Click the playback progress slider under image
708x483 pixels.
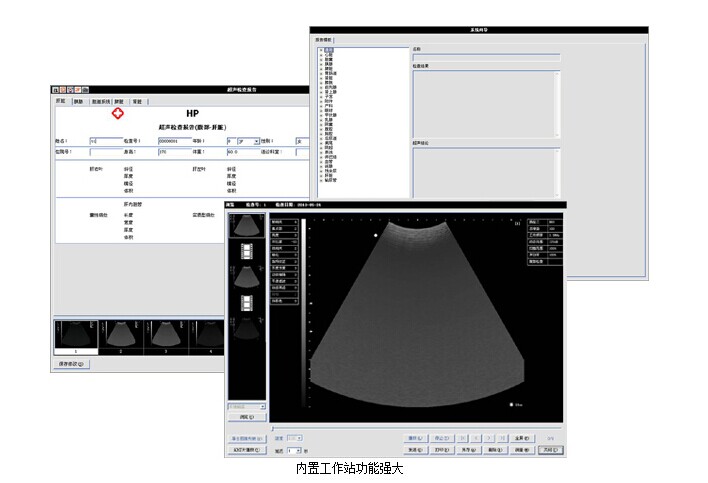(400, 428)
